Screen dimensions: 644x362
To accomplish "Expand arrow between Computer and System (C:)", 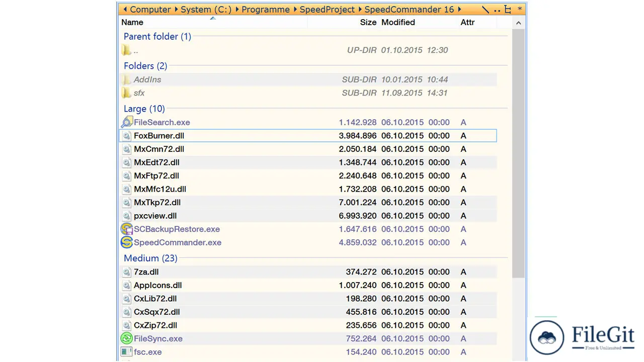I will click(176, 10).
